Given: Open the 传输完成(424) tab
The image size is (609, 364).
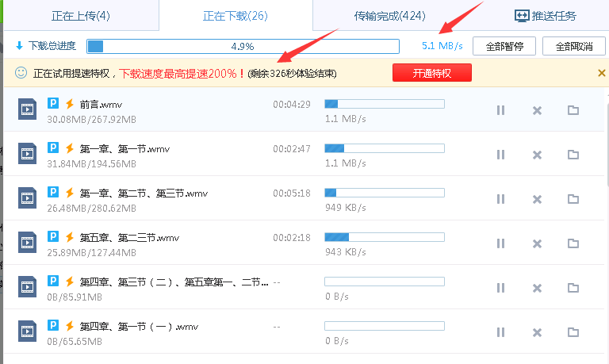Looking at the screenshot, I should 389,16.
